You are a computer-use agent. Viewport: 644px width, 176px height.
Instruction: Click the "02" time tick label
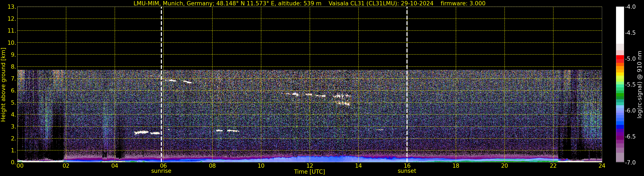66,166
